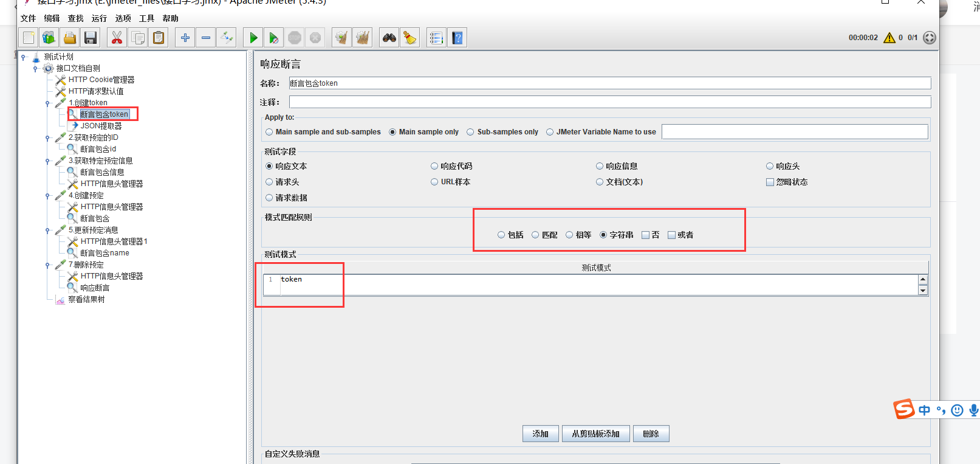Click the Sogou emoji smiley icon
Viewport: 980px width, 464px height.
(x=958, y=410)
